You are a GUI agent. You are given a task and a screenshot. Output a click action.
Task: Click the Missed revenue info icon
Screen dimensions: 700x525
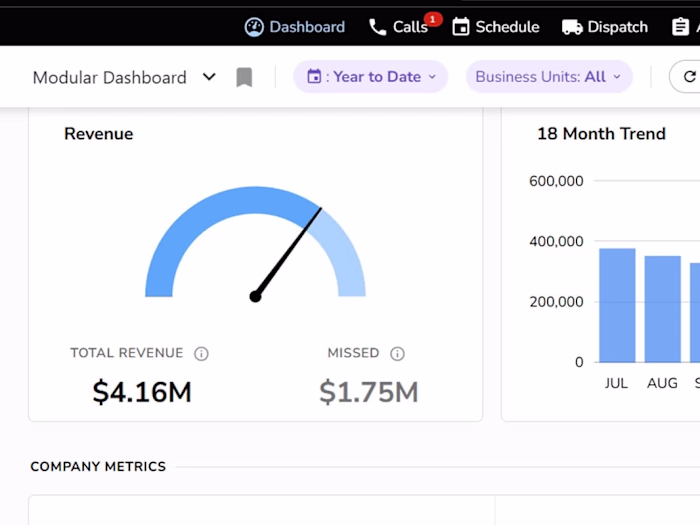click(397, 353)
